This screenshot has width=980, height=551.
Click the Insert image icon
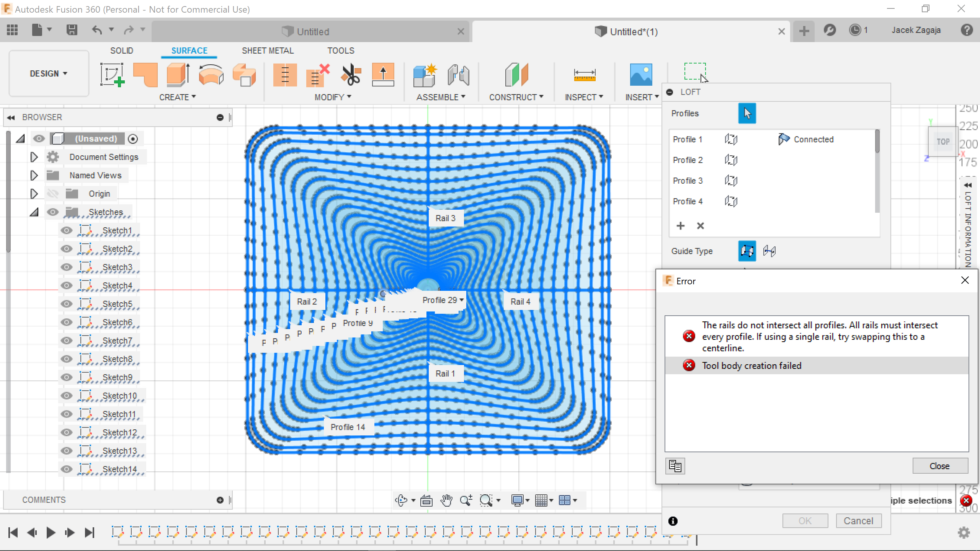641,75
